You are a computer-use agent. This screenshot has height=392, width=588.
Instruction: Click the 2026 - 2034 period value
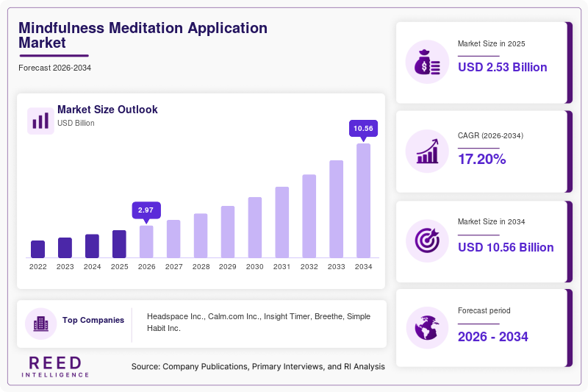(x=492, y=337)
